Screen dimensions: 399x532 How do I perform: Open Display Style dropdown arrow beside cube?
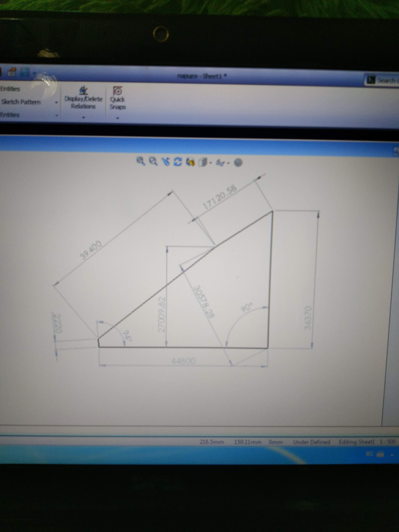[x=211, y=163]
